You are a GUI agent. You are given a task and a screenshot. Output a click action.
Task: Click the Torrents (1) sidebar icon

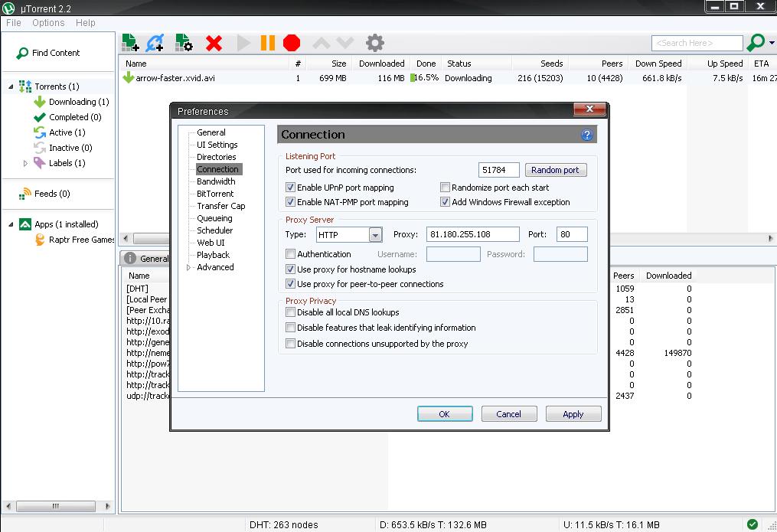(25, 86)
